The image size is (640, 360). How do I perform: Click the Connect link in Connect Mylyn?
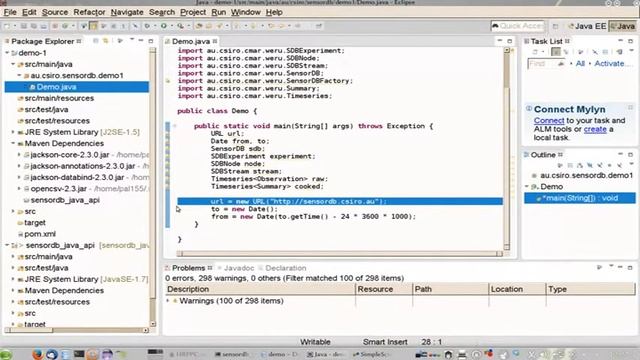(x=549, y=121)
